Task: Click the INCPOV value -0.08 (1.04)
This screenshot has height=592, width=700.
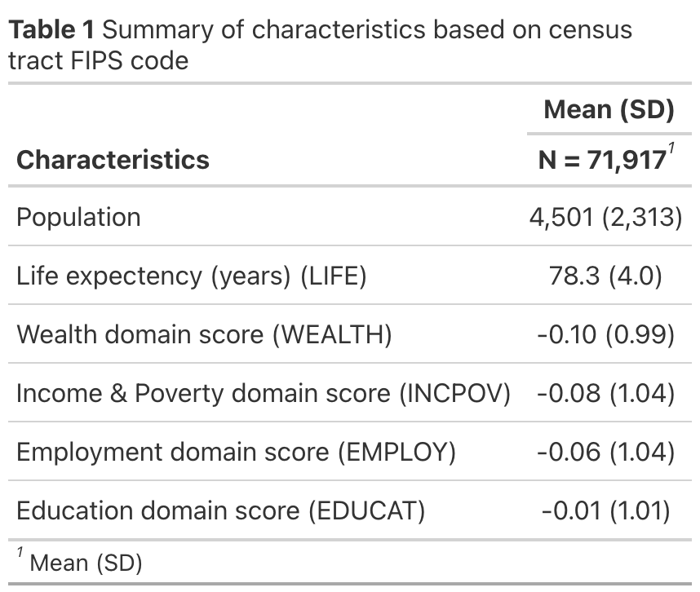Action: coord(606,393)
